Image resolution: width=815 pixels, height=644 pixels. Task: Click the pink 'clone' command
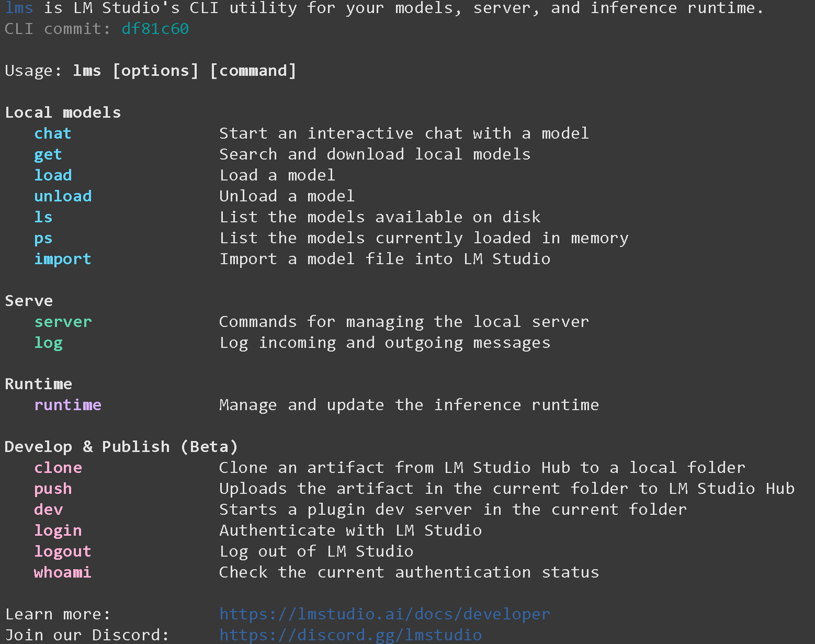pyautogui.click(x=58, y=468)
